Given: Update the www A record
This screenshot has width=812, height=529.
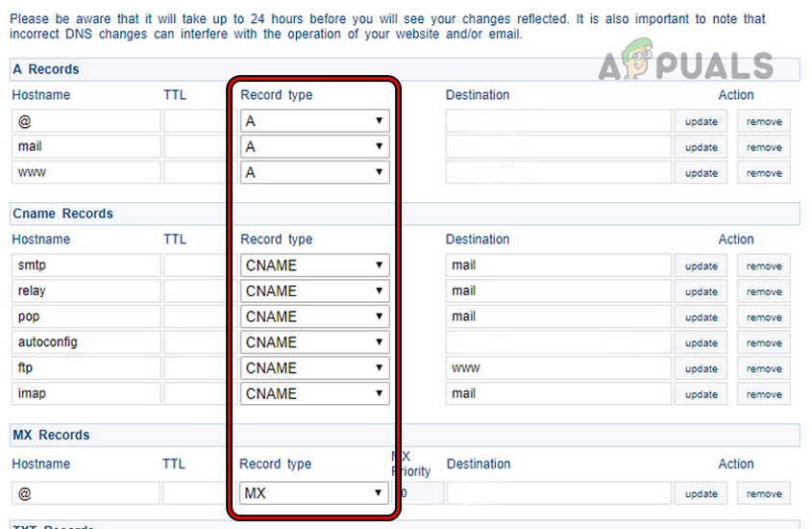Looking at the screenshot, I should point(701,173).
